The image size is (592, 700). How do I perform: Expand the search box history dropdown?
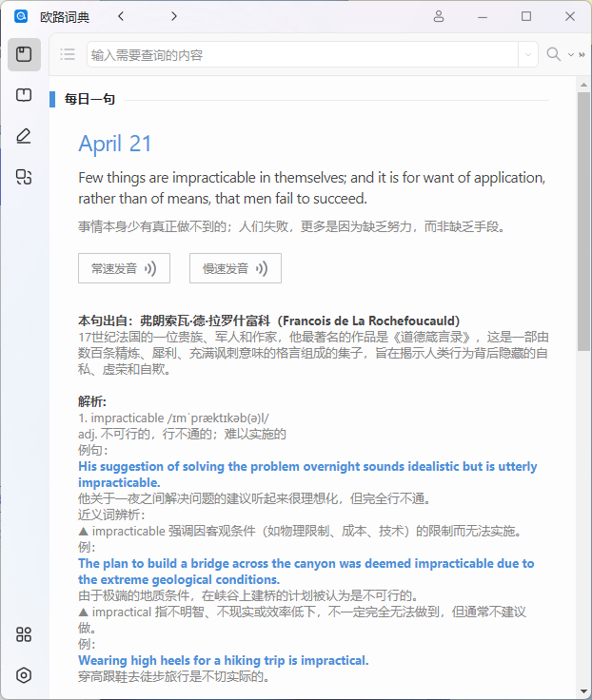(x=528, y=55)
